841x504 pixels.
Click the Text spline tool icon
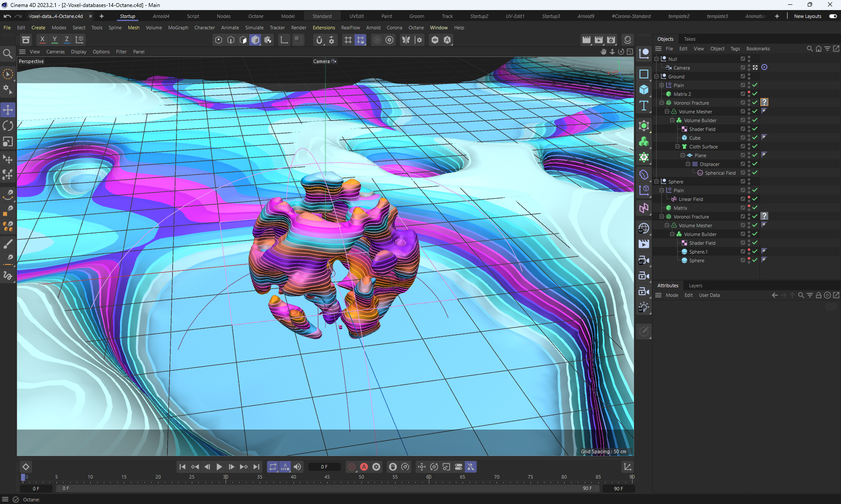click(x=643, y=106)
